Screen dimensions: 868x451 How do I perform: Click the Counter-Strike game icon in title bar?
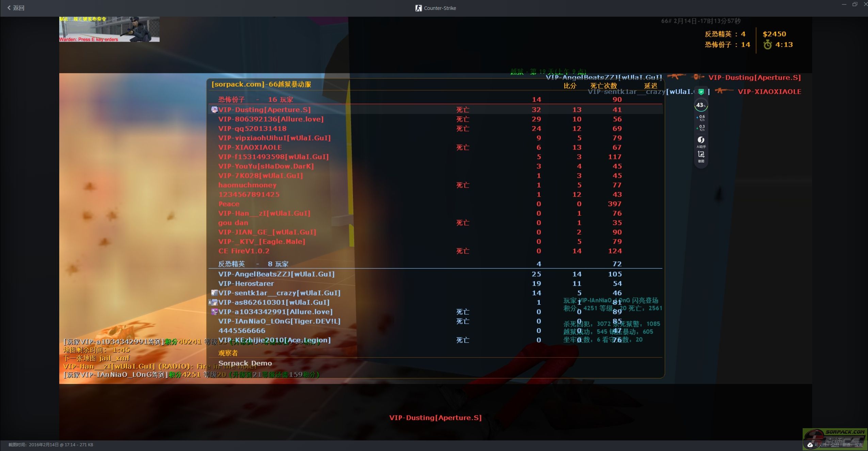point(418,8)
